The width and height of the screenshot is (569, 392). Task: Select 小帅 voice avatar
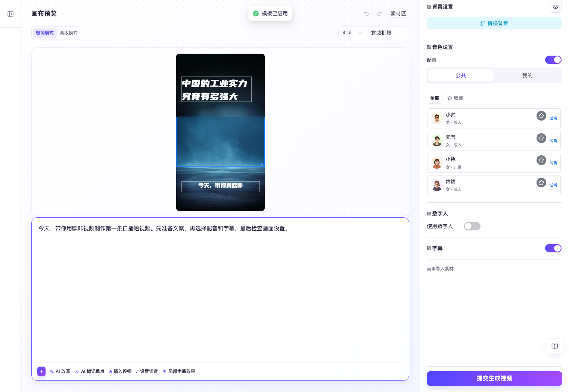(437, 118)
